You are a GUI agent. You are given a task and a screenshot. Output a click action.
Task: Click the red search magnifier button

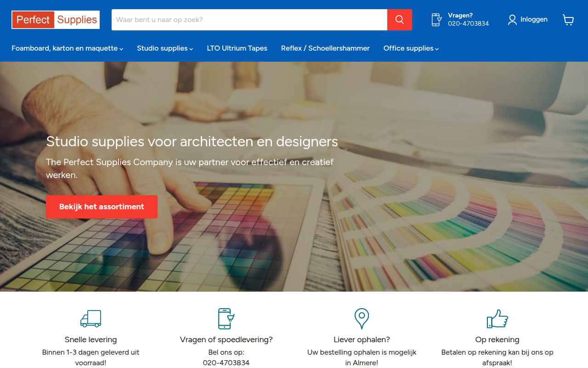click(x=400, y=20)
